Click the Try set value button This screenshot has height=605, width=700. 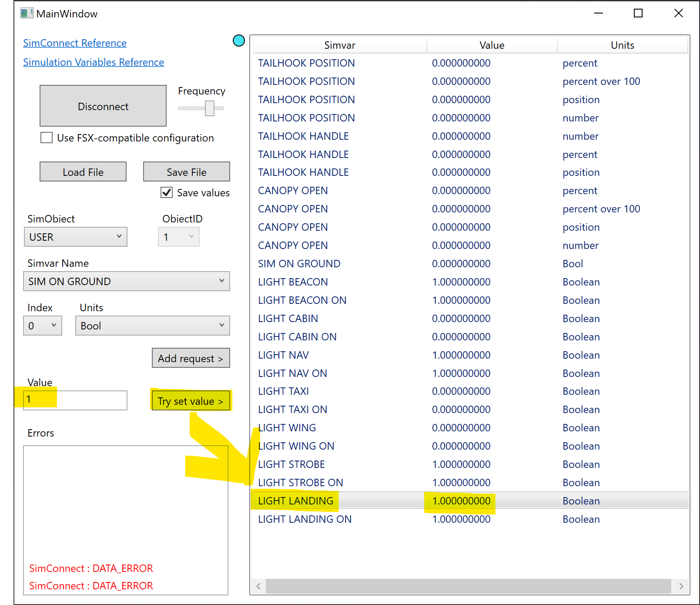[x=191, y=400]
